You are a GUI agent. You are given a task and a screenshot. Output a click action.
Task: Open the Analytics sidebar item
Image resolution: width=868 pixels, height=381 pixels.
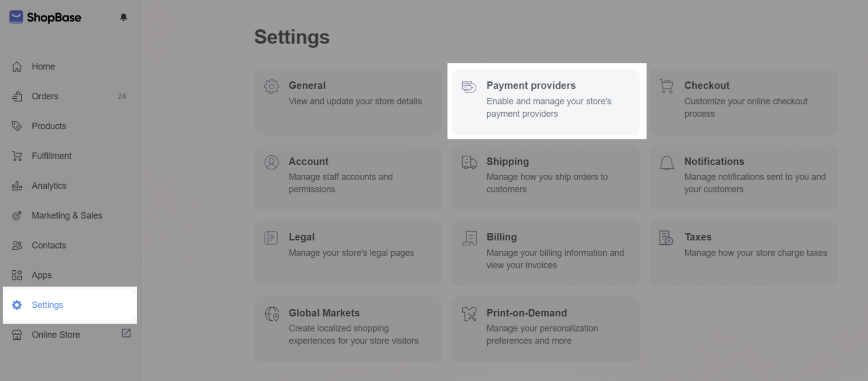click(49, 186)
